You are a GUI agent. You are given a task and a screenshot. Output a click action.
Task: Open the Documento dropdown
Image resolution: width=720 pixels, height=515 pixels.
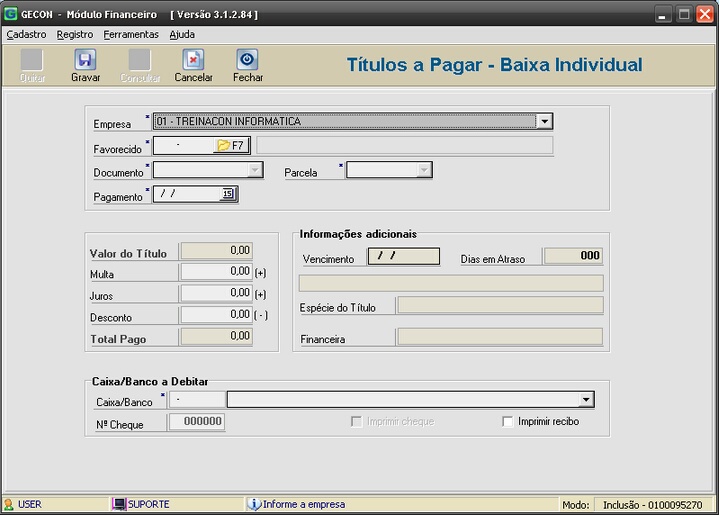255,171
